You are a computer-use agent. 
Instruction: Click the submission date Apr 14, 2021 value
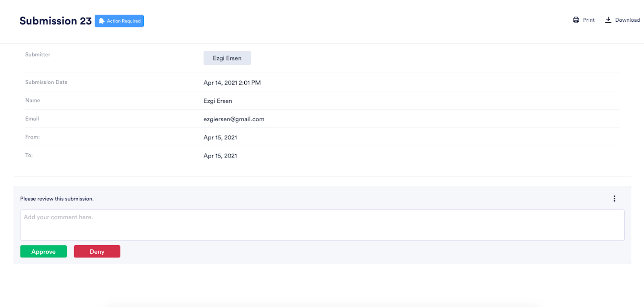click(232, 83)
